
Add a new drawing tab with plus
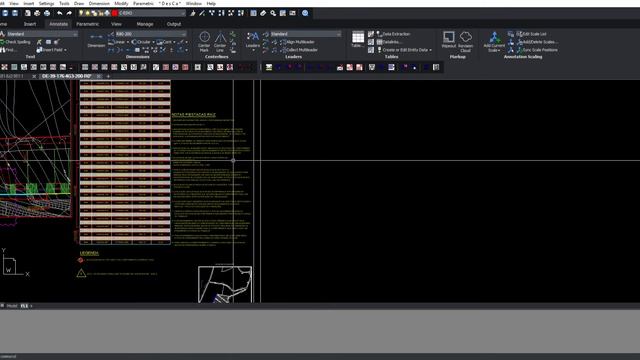[108, 76]
